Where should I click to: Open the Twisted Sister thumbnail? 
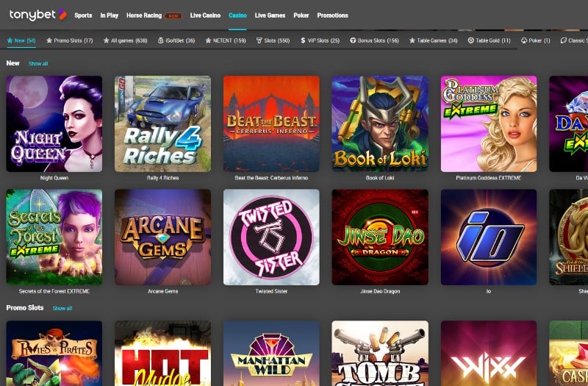(271, 237)
